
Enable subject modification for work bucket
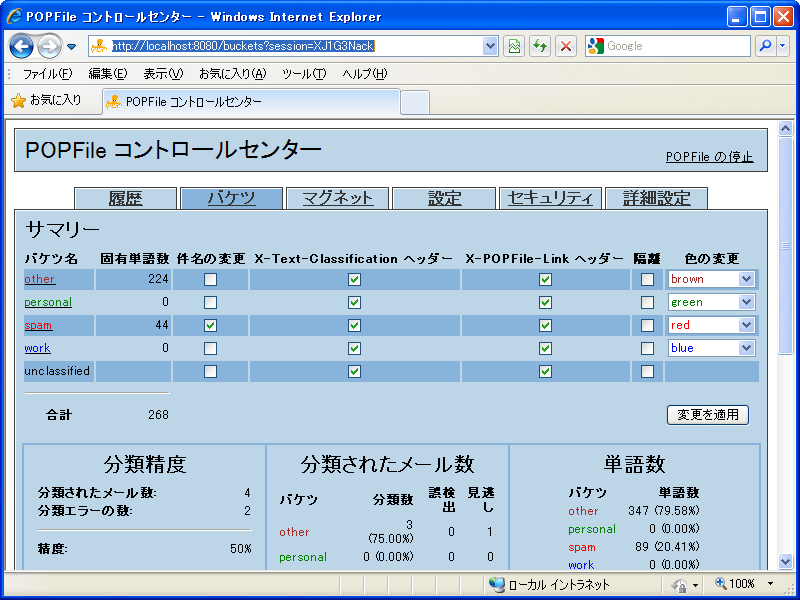210,348
